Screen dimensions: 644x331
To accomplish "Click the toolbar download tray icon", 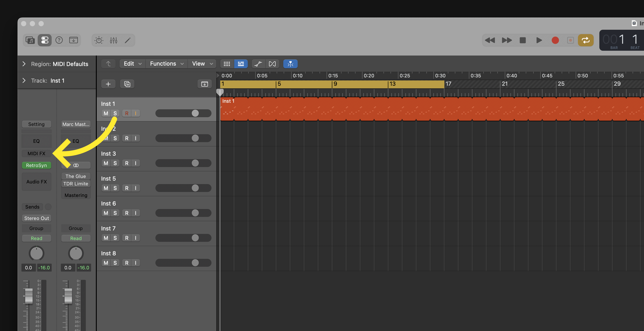I will (x=74, y=40).
